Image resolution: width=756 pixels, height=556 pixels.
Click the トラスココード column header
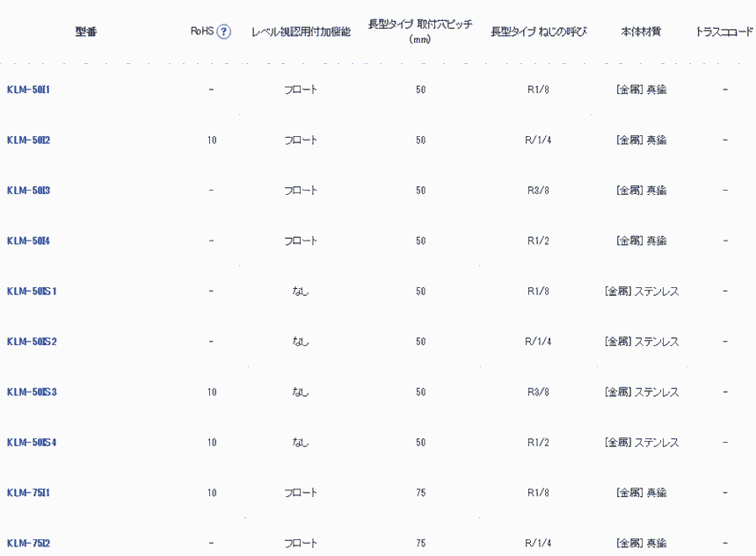click(723, 32)
